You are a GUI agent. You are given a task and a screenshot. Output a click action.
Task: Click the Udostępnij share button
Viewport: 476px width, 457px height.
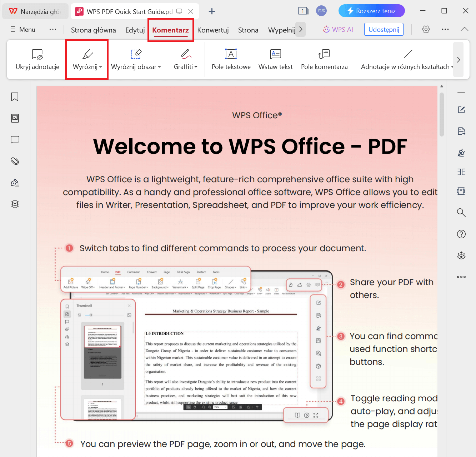point(384,29)
